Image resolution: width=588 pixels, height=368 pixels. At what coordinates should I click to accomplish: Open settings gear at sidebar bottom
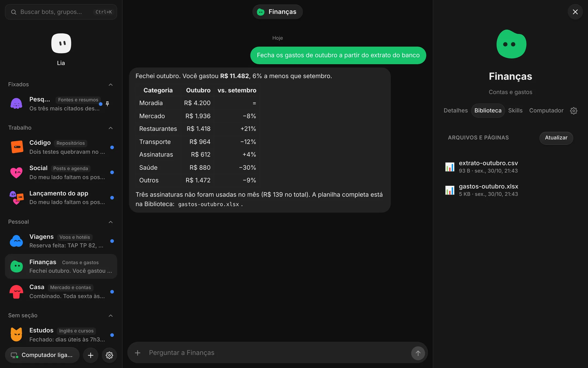pyautogui.click(x=109, y=355)
